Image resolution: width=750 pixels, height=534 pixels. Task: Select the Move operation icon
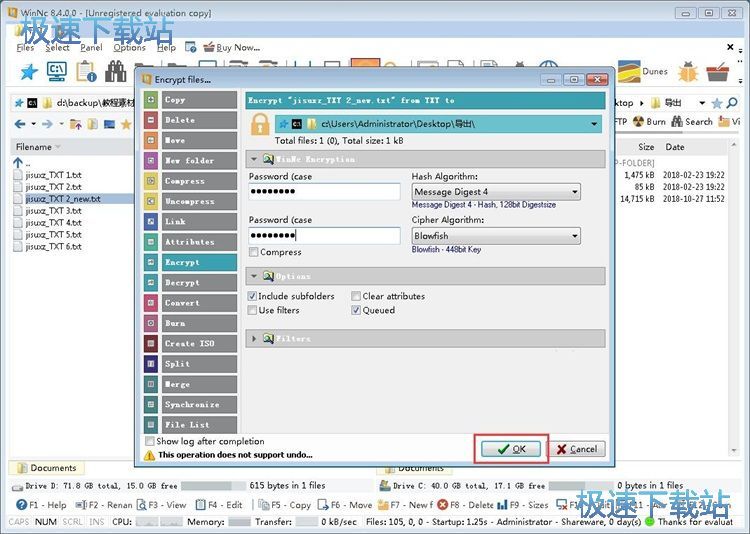(x=151, y=140)
